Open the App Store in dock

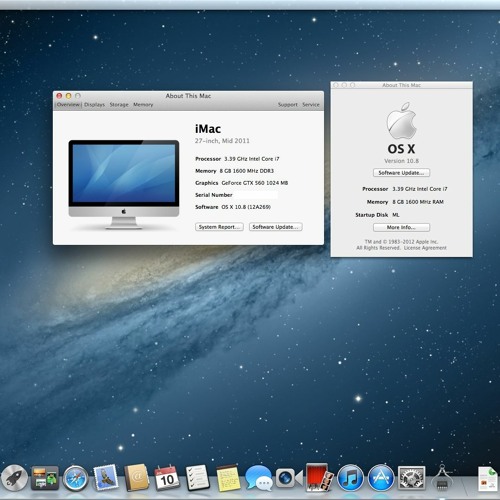coord(381,478)
